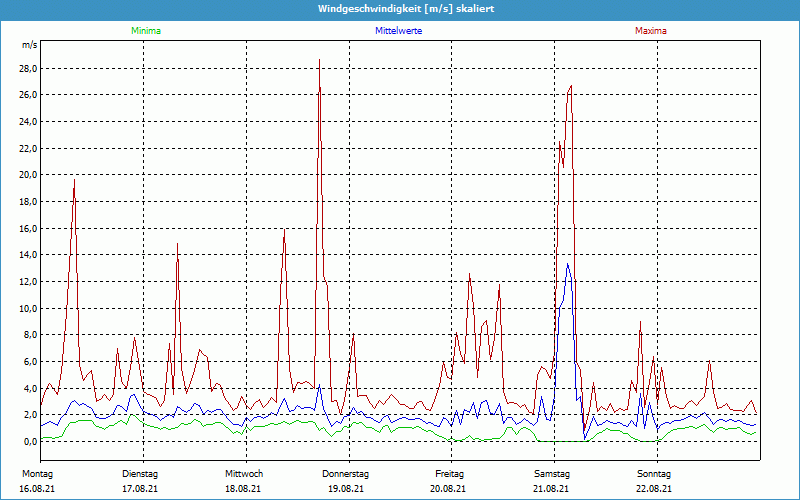
Task: Click the 22.08.21 date label
Action: [x=654, y=489]
